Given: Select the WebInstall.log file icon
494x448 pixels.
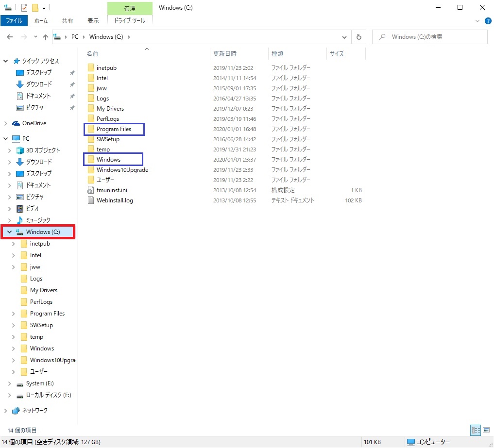Looking at the screenshot, I should pos(90,200).
